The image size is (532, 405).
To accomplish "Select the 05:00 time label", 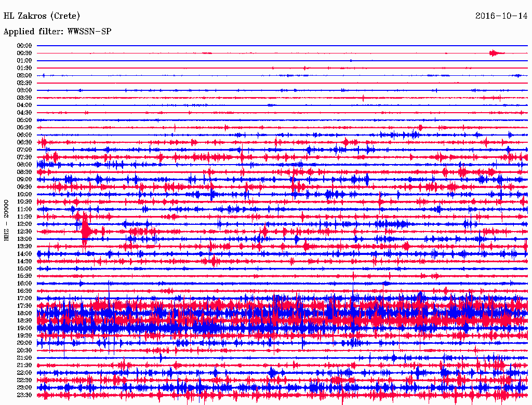I will point(24,120).
